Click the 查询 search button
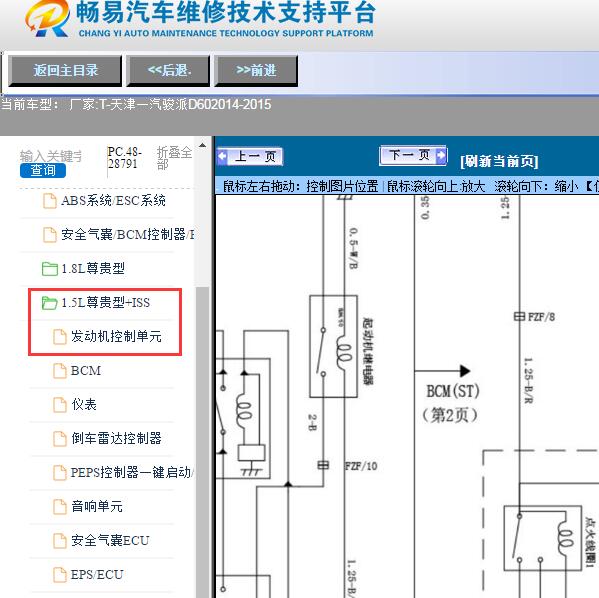 coord(43,170)
